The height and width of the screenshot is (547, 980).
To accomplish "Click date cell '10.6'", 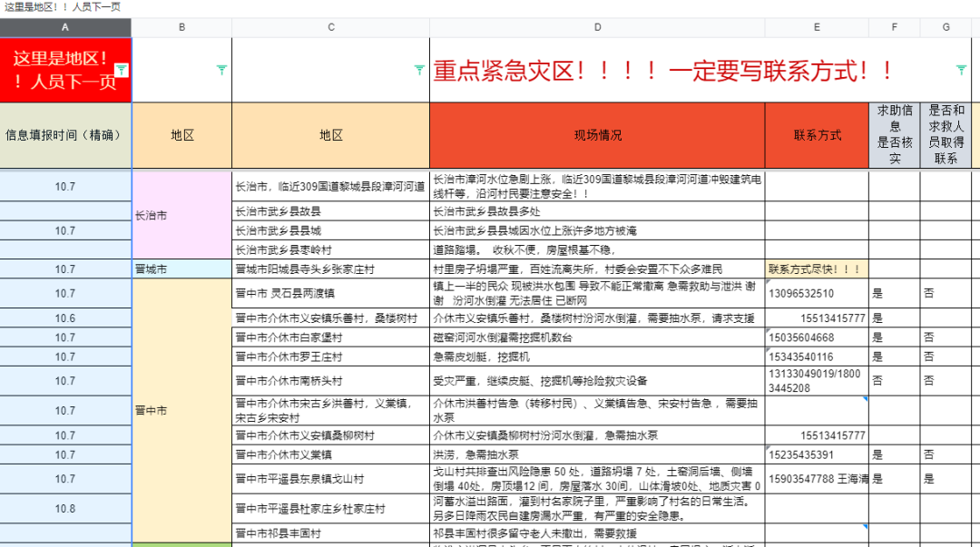I will (x=65, y=318).
